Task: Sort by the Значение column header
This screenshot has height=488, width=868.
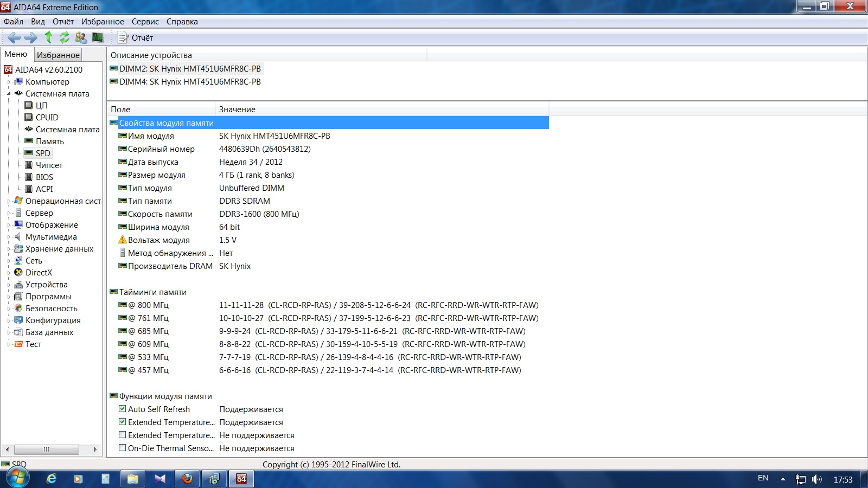Action: pos(382,109)
